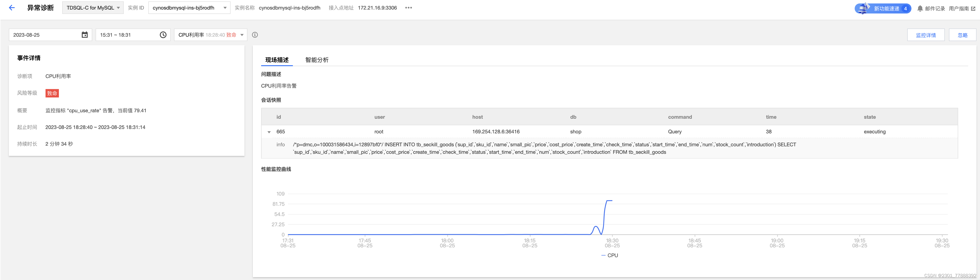Click the user column header
Image resolution: width=980 pixels, height=280 pixels.
click(380, 117)
